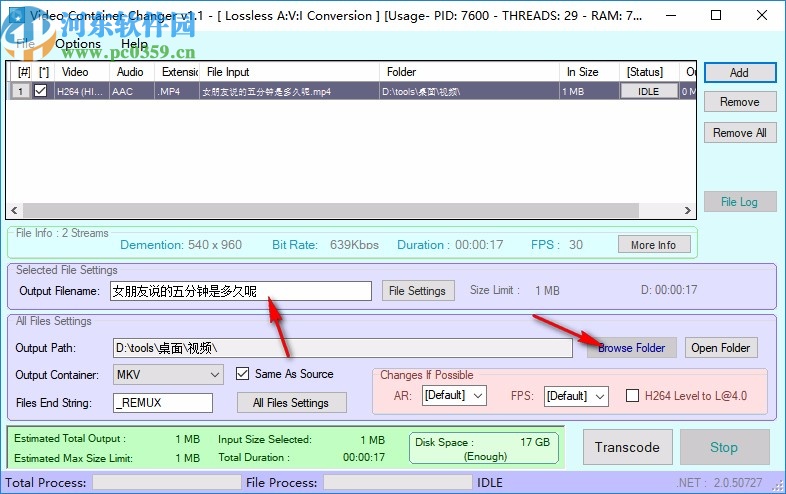Click the Remove button
The height and width of the screenshot is (494, 786).
click(740, 102)
